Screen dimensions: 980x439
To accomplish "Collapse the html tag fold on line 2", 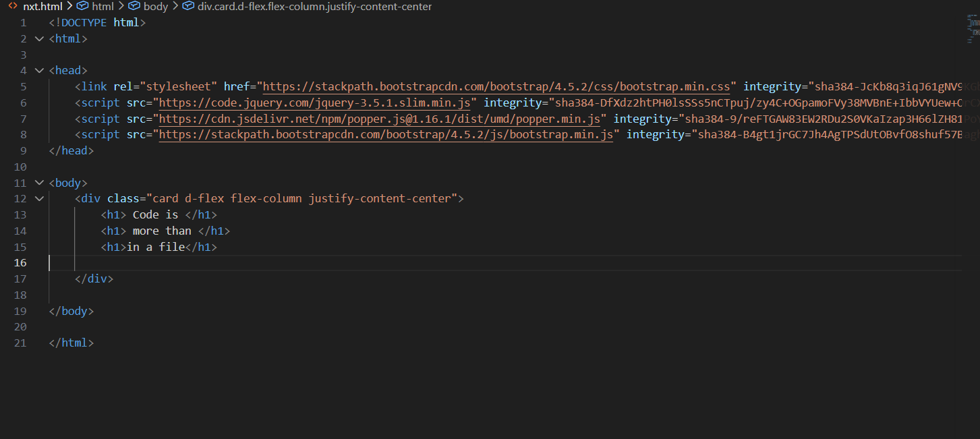I will coord(38,38).
